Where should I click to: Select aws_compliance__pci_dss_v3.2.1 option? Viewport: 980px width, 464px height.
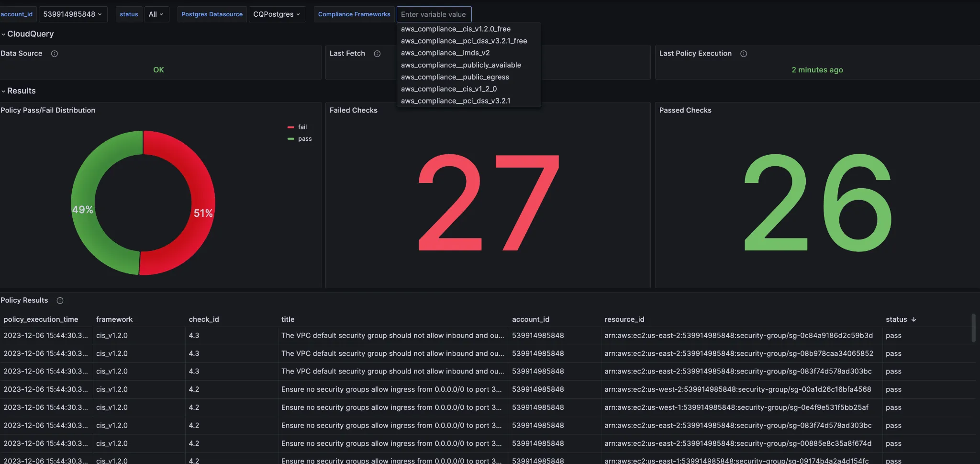point(455,101)
